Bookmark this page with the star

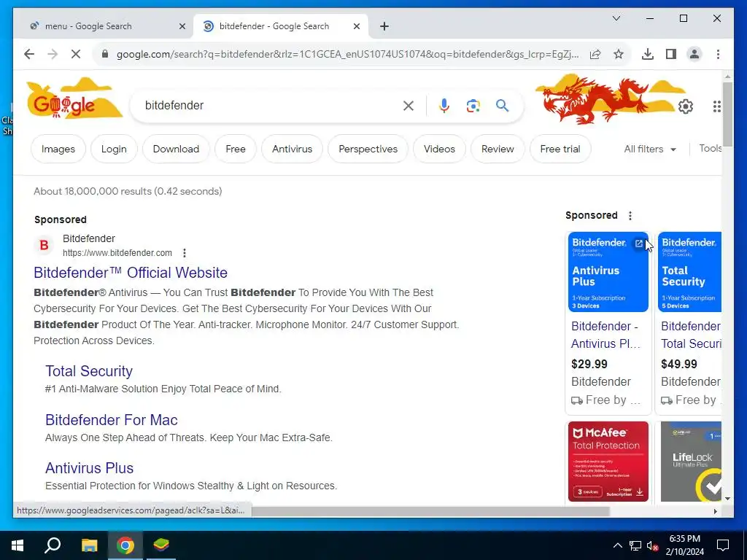(x=619, y=54)
